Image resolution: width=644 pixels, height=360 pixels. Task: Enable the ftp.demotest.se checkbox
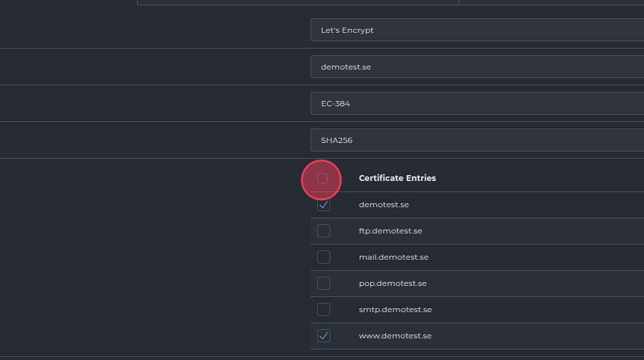pos(324,231)
